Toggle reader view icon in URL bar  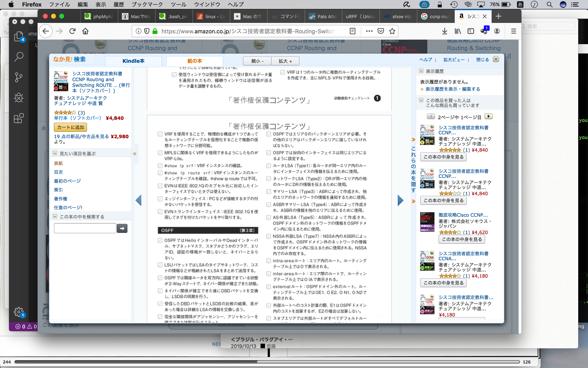[x=353, y=31]
